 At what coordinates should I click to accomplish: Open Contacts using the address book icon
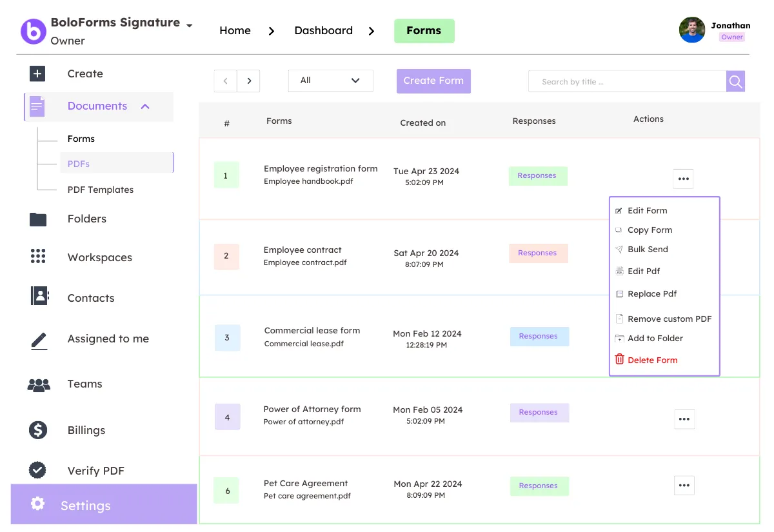[x=39, y=297]
